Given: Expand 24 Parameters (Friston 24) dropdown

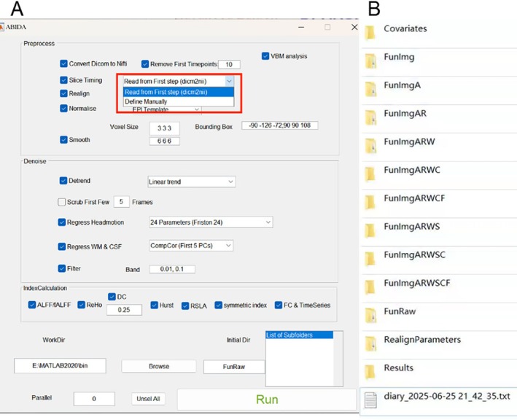Looking at the screenshot, I should click(x=211, y=222).
